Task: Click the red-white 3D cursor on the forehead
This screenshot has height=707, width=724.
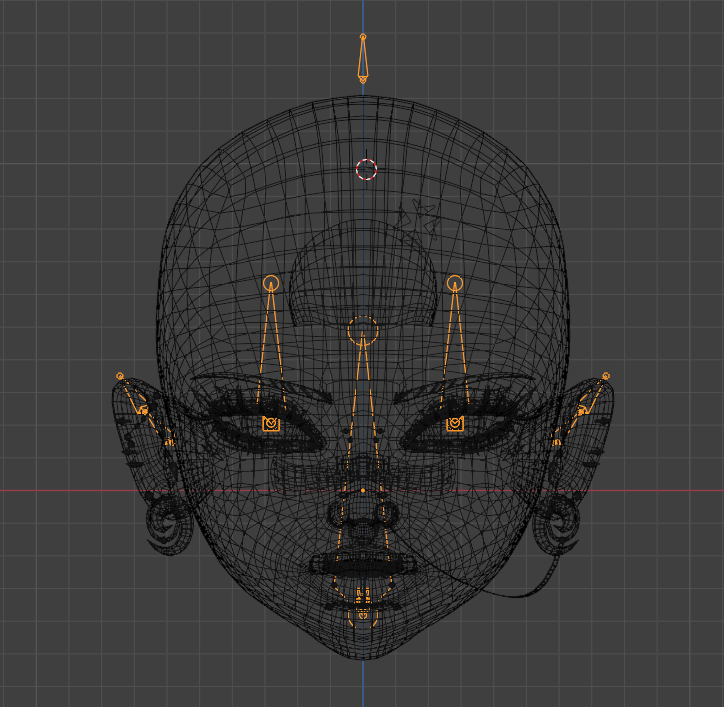Action: point(367,169)
